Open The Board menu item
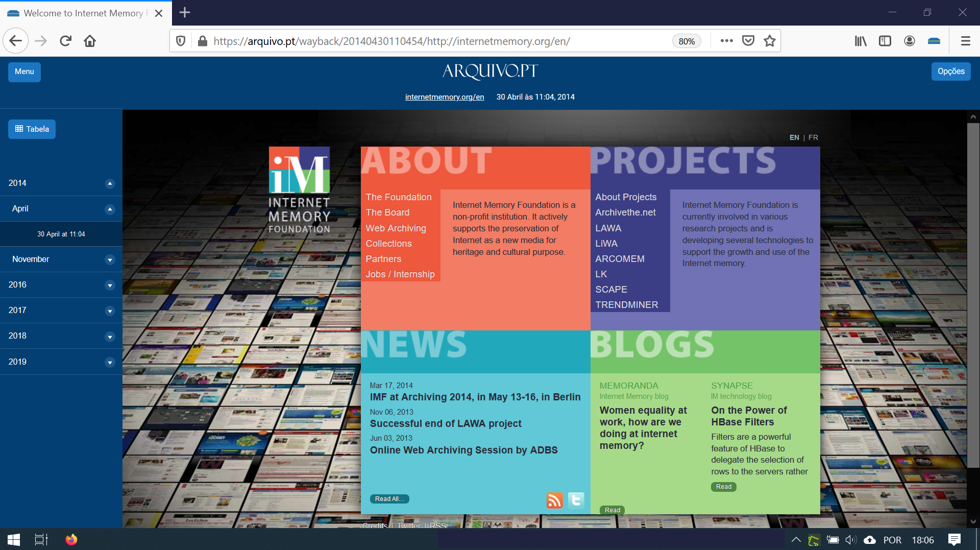The height and width of the screenshot is (550, 980). click(x=387, y=212)
